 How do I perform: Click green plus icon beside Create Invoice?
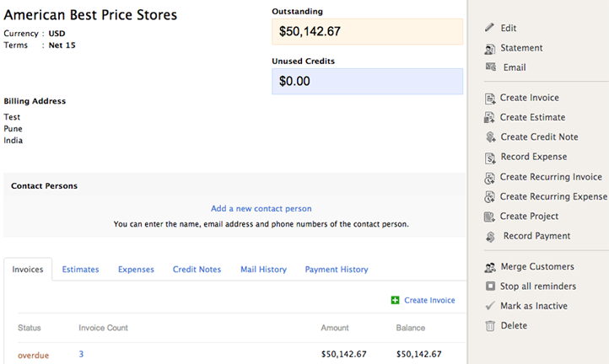click(395, 300)
